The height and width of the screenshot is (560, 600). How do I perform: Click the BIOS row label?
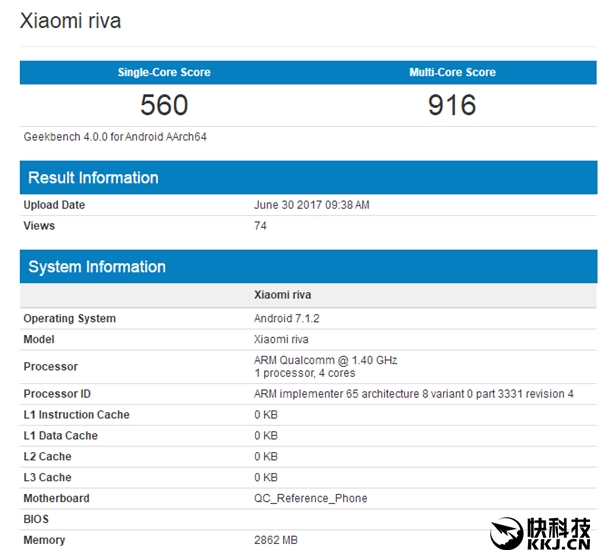pyautogui.click(x=36, y=519)
